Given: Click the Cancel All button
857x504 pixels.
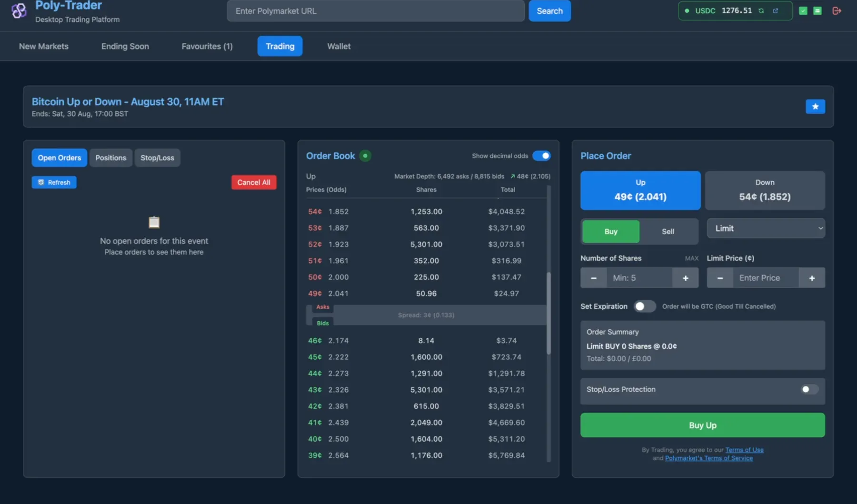Looking at the screenshot, I should [254, 182].
